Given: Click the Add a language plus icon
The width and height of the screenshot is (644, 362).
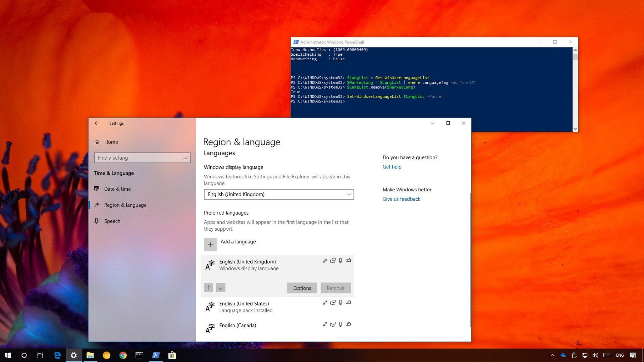Looking at the screenshot, I should [x=210, y=244].
